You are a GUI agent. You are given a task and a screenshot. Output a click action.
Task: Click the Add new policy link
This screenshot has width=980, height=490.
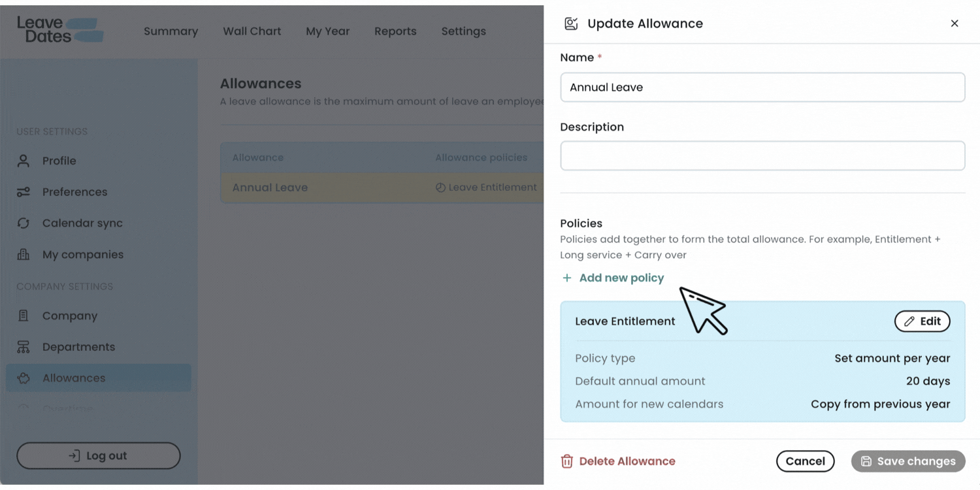point(621,278)
